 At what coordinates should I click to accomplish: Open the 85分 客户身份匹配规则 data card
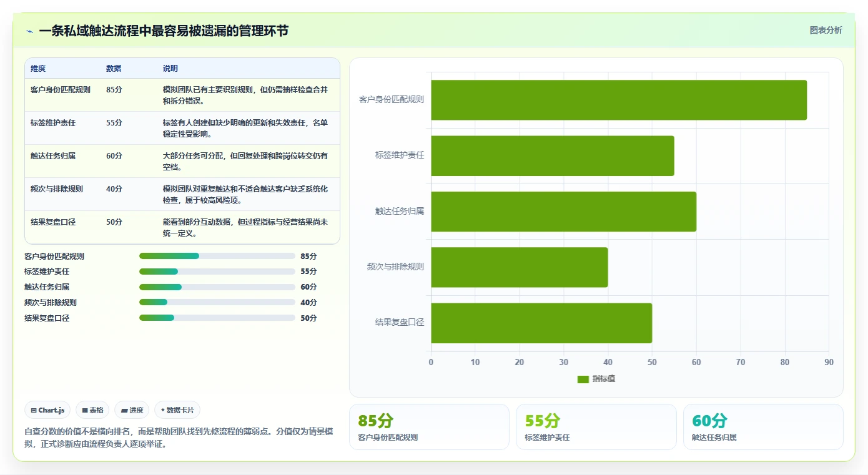429,427
